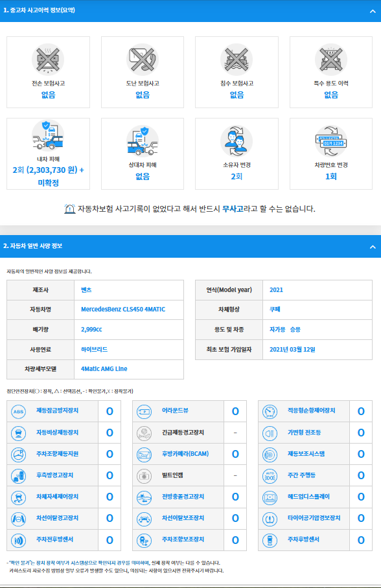Screen dimensions: 381x588
Task: Click the 내차 피해 insurance damage icon
Action: pyautogui.click(x=48, y=136)
